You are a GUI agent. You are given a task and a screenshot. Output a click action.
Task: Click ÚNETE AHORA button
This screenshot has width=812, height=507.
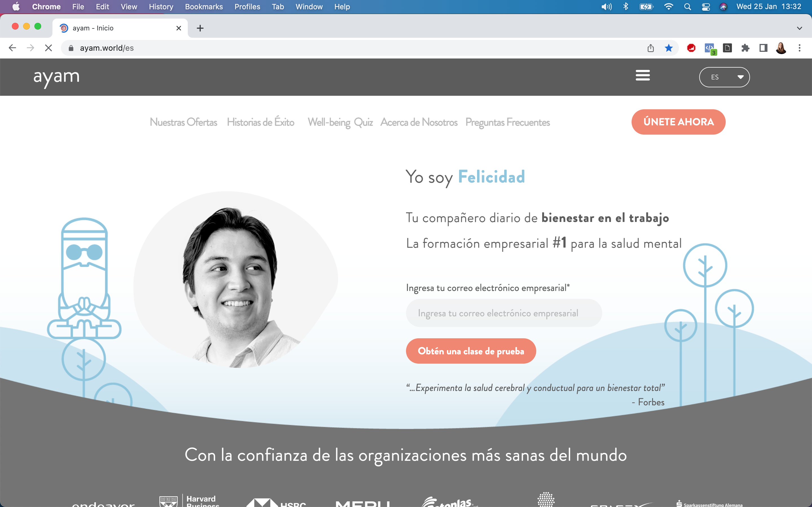[678, 122]
